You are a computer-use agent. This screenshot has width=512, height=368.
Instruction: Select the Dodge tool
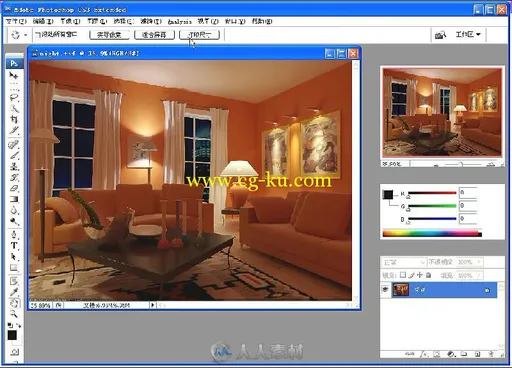pos(14,221)
